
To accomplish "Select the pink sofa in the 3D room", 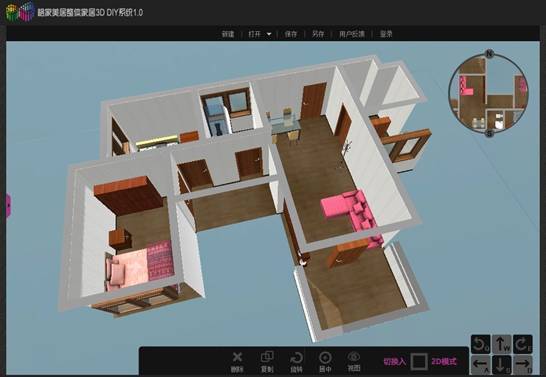I will click(352, 213).
